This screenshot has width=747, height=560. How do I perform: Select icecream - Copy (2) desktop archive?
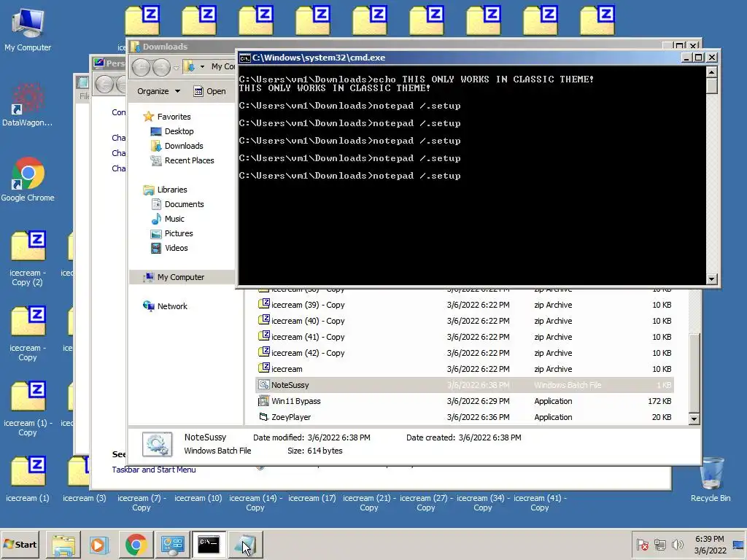pos(28,259)
